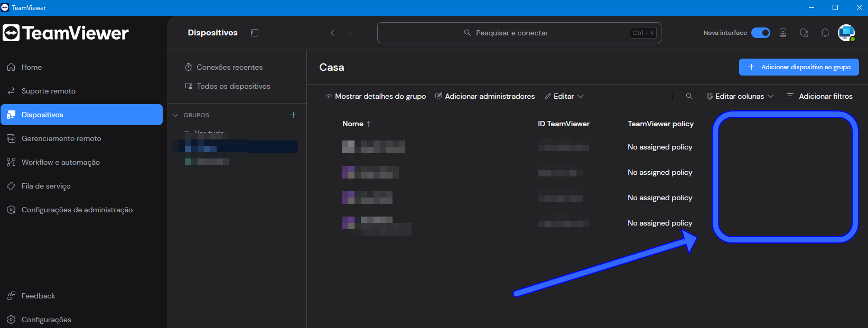Expand the Editar dropdown
Viewport: 868px width, 328px height.
coord(564,96)
